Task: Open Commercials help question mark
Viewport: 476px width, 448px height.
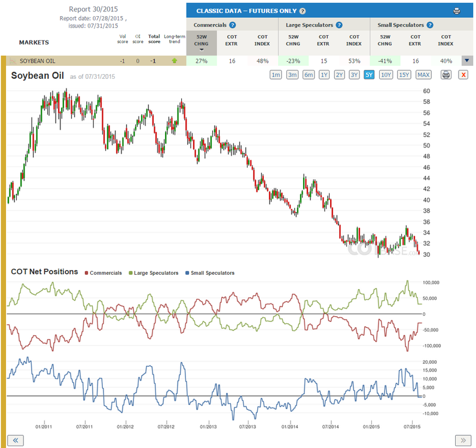Action: [233, 25]
